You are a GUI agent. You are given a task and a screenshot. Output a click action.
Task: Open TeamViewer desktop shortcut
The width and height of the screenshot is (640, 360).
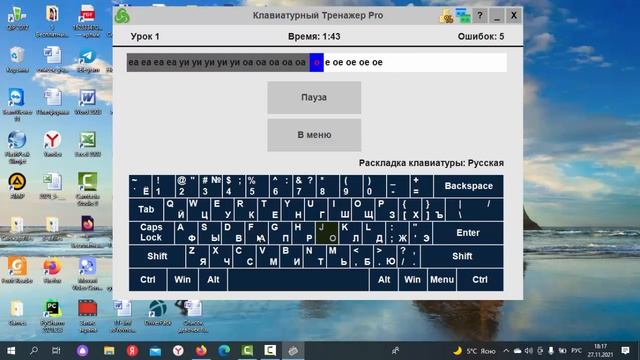pyautogui.click(x=17, y=104)
